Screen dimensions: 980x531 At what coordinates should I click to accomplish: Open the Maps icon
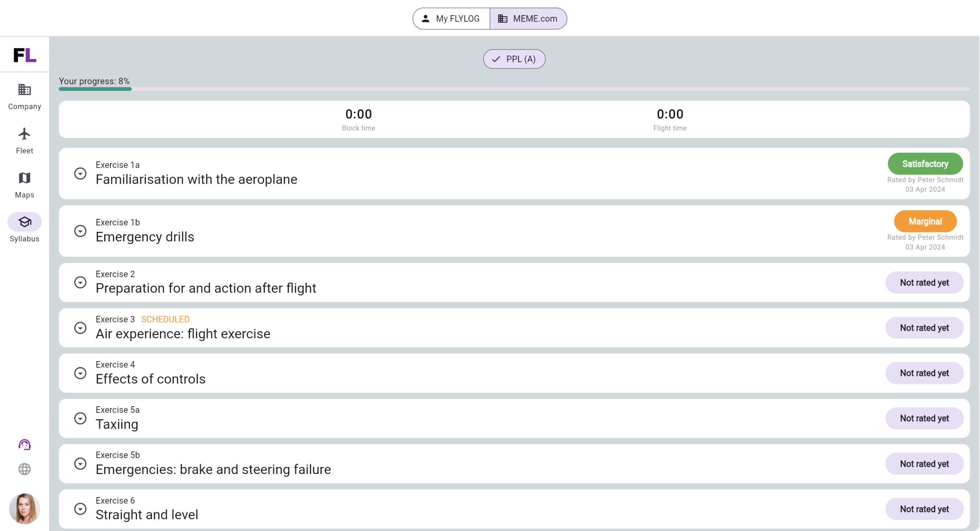pos(24,178)
